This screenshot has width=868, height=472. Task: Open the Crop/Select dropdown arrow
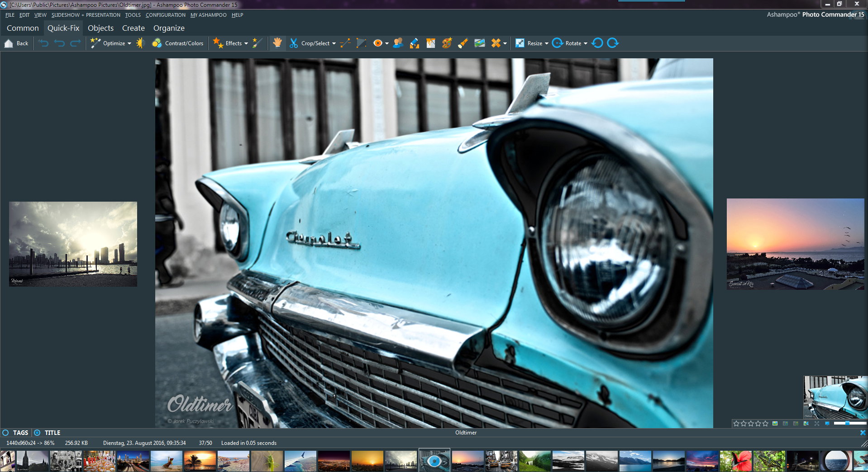[x=334, y=43]
